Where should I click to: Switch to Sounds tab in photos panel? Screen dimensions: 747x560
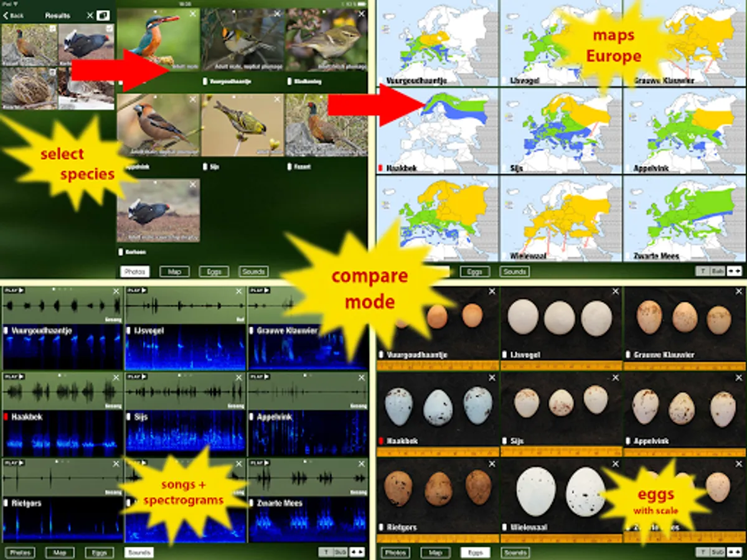253,271
